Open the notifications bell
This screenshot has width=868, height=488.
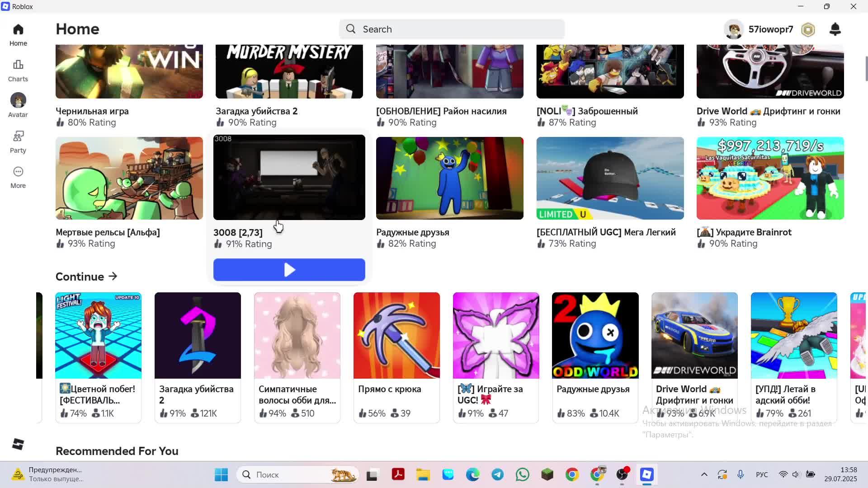coord(835,29)
